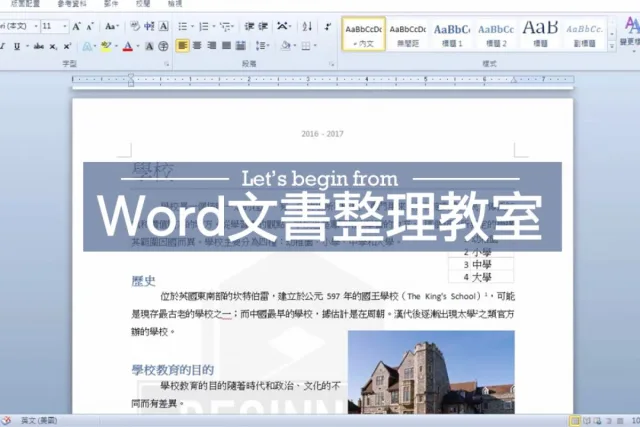Open the font name dropdown
640x427 pixels.
pos(36,27)
